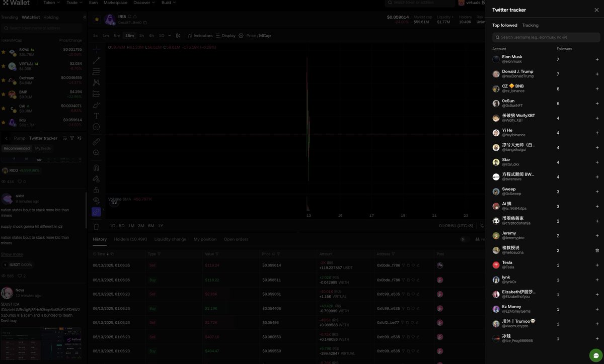604x364 pixels.
Task: Switch to the Holders (10.49K) tab
Action: click(130, 239)
